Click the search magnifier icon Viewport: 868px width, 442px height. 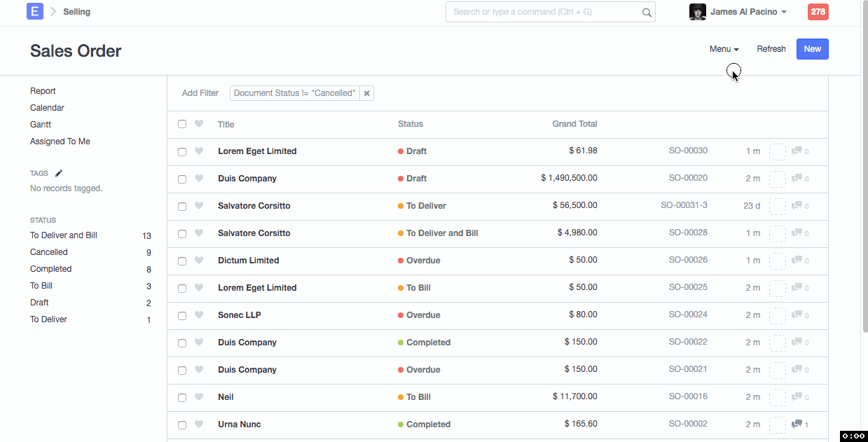point(647,12)
